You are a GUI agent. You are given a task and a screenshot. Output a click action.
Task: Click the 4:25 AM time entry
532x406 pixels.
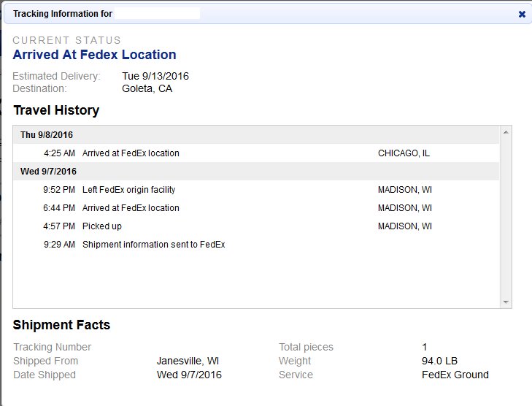click(59, 153)
